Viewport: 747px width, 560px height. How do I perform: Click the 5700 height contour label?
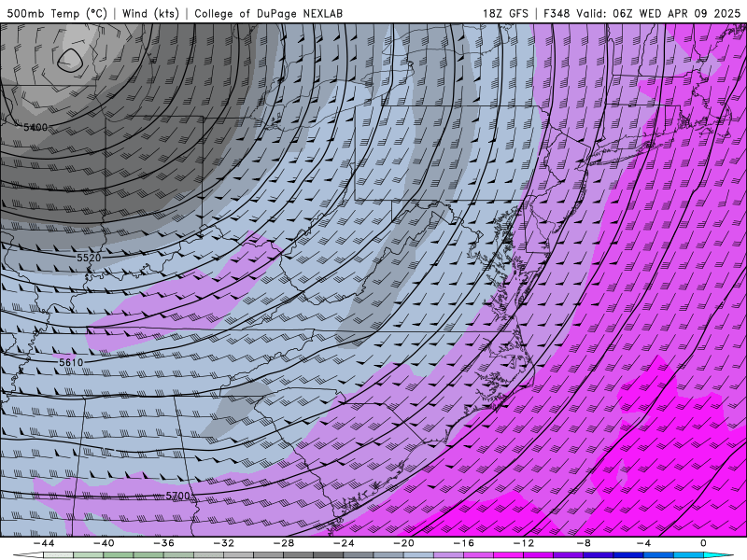pyautogui.click(x=177, y=496)
